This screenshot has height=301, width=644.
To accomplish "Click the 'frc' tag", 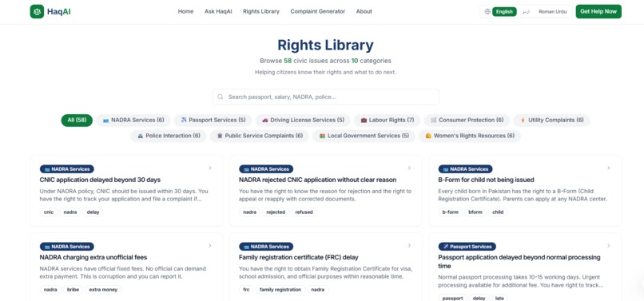I will click(x=246, y=290).
